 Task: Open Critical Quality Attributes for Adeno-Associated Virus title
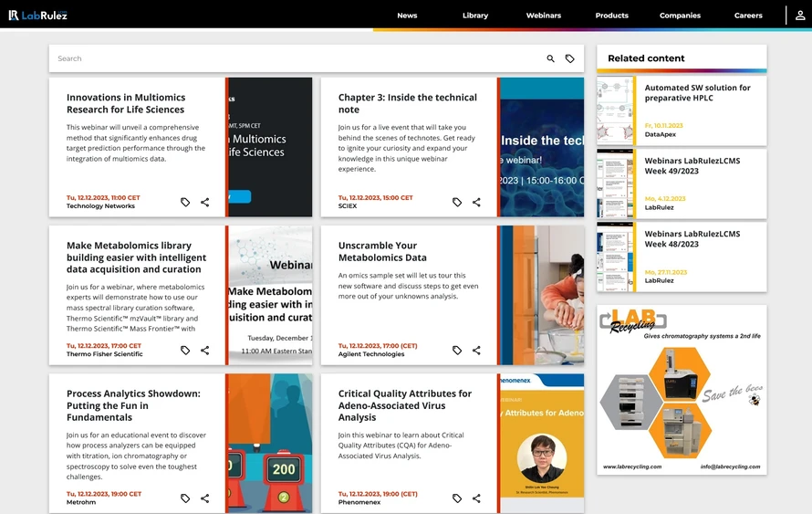tap(405, 405)
